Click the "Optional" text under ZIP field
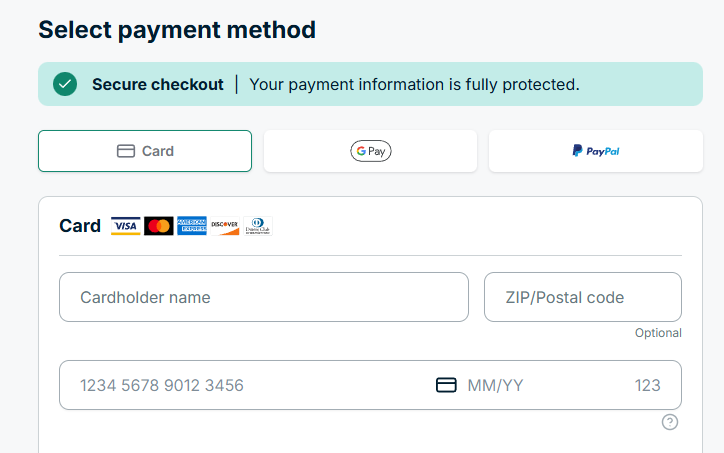The height and width of the screenshot is (453, 724). pos(658,333)
